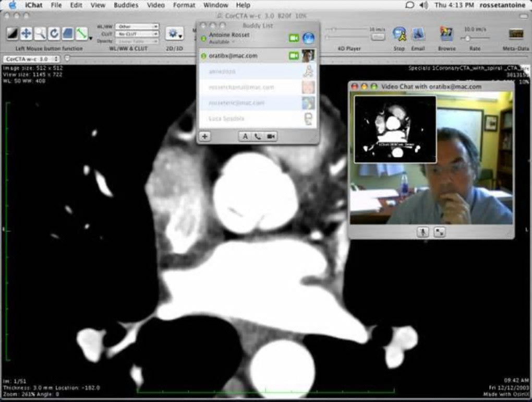532x402 pixels.
Task: Click the add buddy plus button
Action: click(x=204, y=136)
